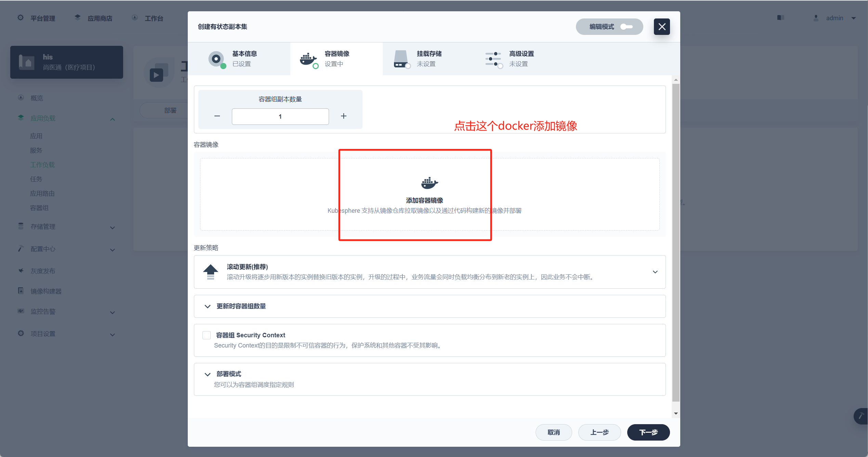
Task: Open the 平台管理 top menu
Action: pos(36,18)
